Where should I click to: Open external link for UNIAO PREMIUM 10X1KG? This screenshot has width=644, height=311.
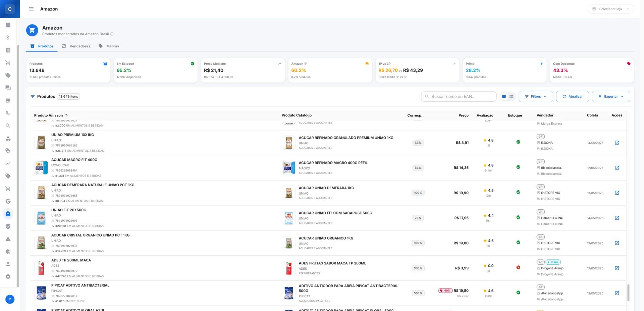(x=617, y=143)
